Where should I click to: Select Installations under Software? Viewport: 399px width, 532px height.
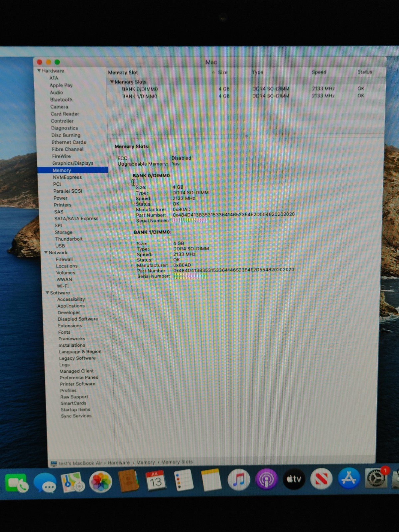[x=72, y=345]
